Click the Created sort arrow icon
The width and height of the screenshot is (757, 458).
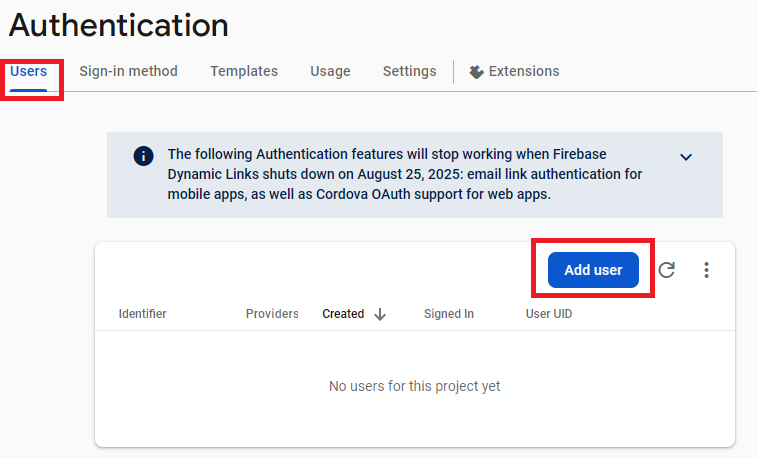pyautogui.click(x=380, y=314)
